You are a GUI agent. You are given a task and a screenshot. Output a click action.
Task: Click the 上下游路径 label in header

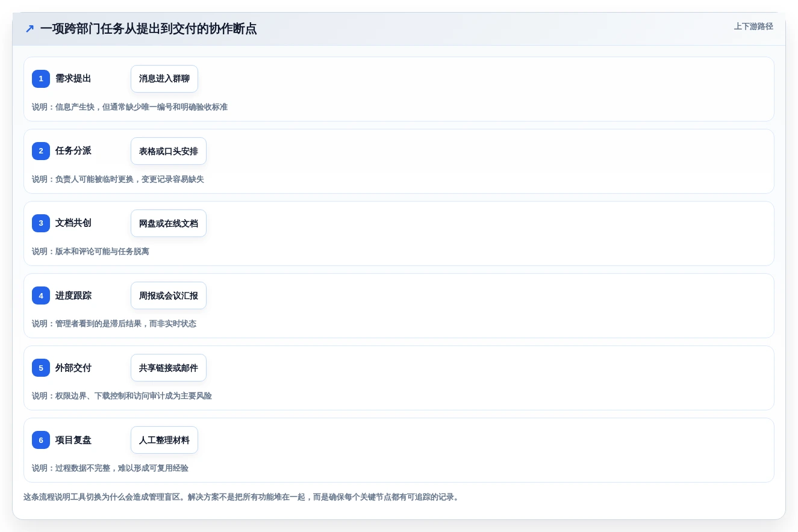click(x=753, y=26)
